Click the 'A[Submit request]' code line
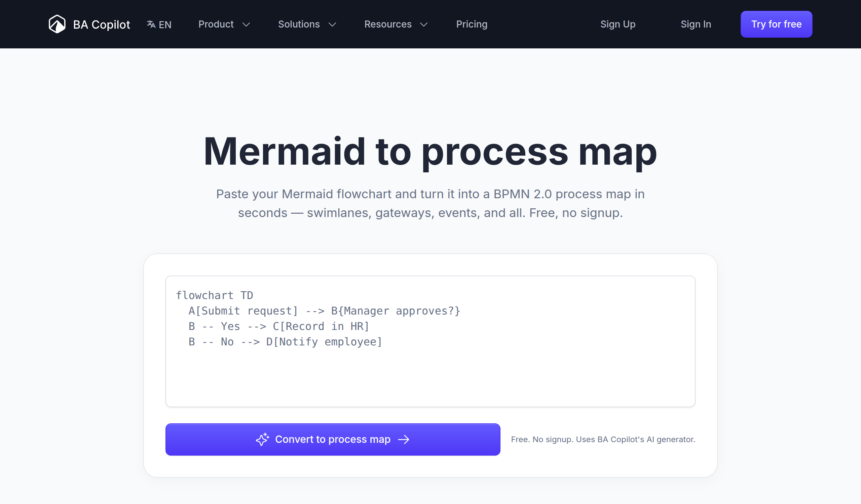The height and width of the screenshot is (504, 861). [x=325, y=311]
